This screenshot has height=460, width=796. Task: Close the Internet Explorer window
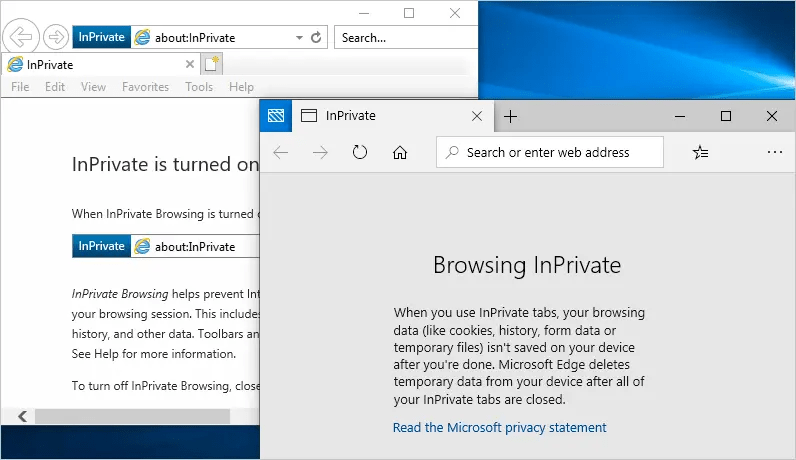[455, 13]
